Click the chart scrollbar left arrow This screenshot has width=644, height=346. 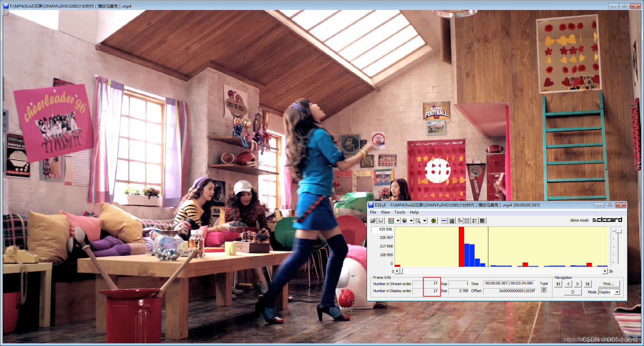[397, 271]
